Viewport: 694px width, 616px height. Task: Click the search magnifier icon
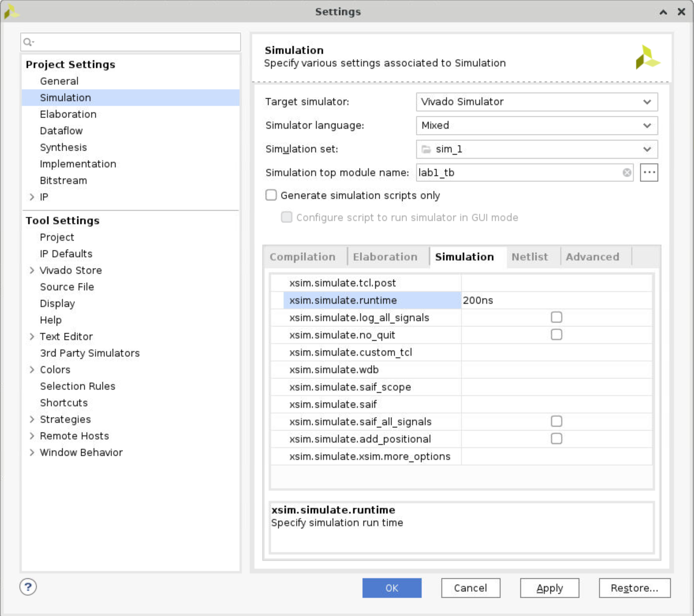tap(28, 42)
